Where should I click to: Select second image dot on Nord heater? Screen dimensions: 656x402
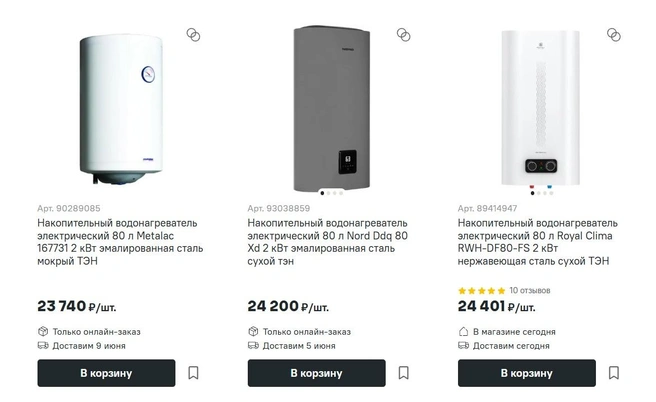328,193
